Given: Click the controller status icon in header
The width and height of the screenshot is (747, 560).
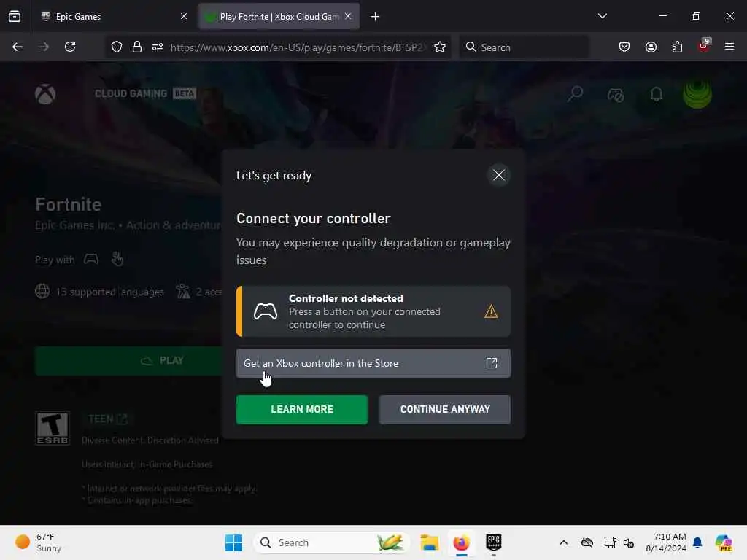Looking at the screenshot, I should [x=616, y=94].
